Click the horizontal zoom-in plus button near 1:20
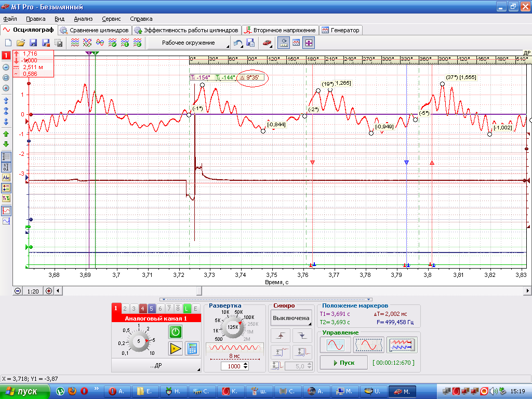 point(49,291)
